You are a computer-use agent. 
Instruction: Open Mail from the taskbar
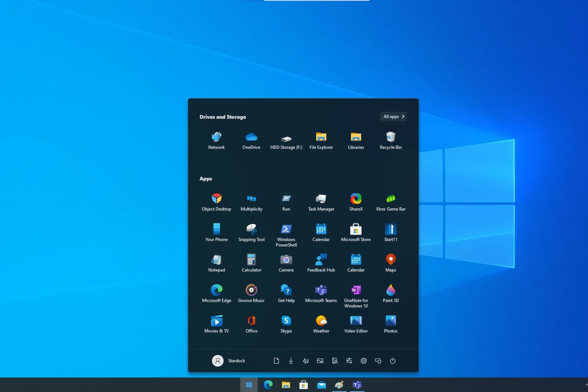[321, 385]
